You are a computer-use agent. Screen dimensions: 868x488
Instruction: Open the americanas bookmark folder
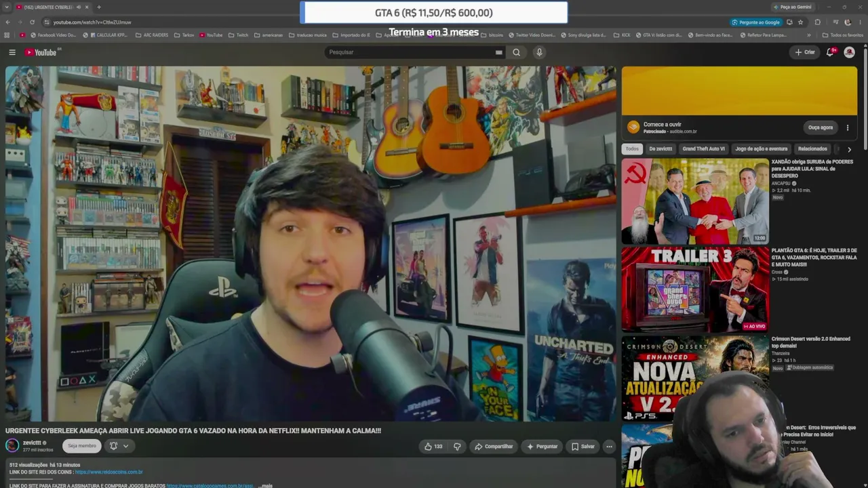pos(269,35)
